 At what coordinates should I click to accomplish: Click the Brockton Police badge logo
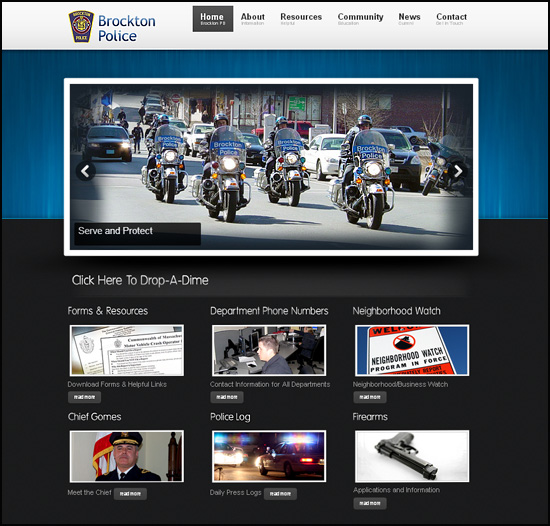click(81, 27)
